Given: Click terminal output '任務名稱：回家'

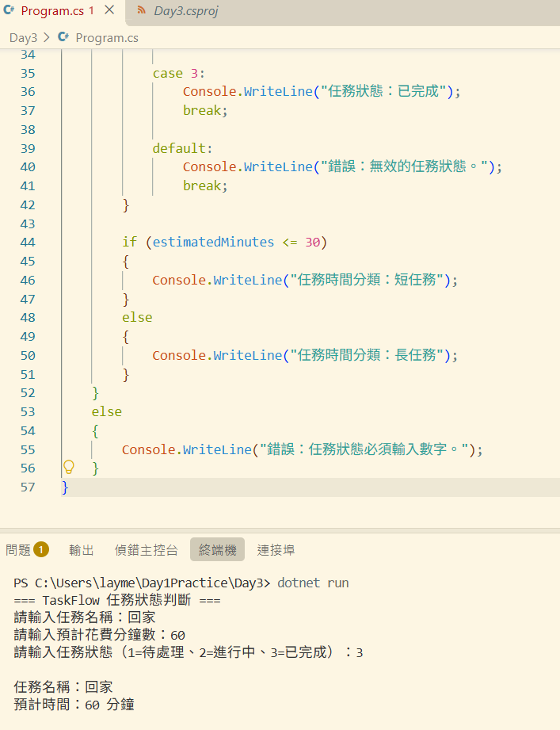Looking at the screenshot, I should (63, 686).
